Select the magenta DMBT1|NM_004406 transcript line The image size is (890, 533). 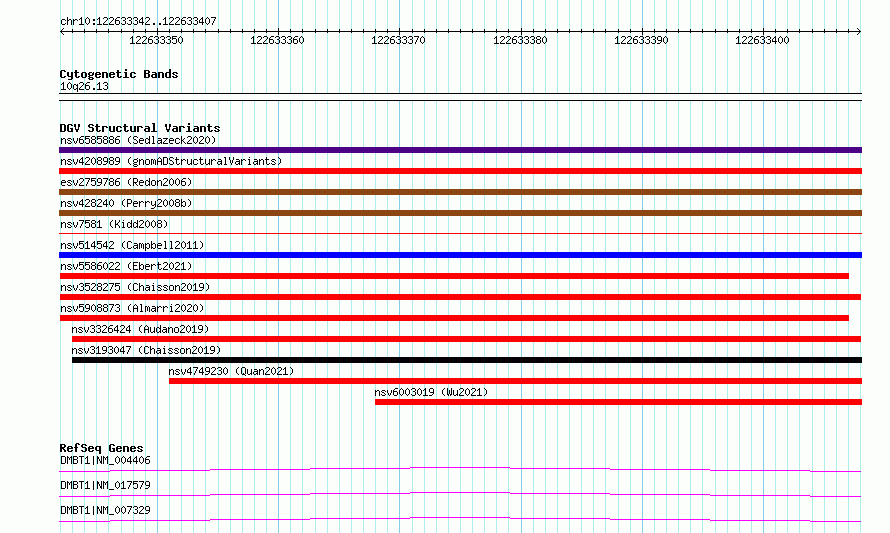pos(460,469)
